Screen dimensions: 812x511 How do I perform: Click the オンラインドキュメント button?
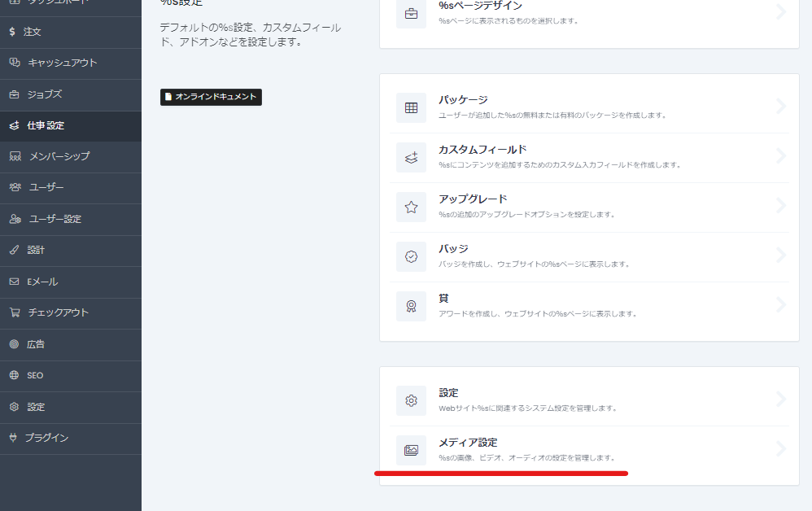(x=211, y=97)
